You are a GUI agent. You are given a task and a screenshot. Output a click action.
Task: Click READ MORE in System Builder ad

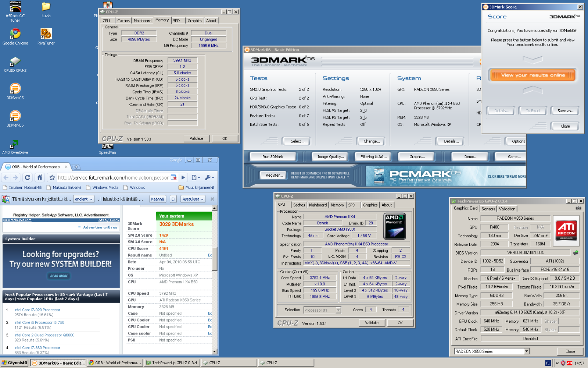59,276
